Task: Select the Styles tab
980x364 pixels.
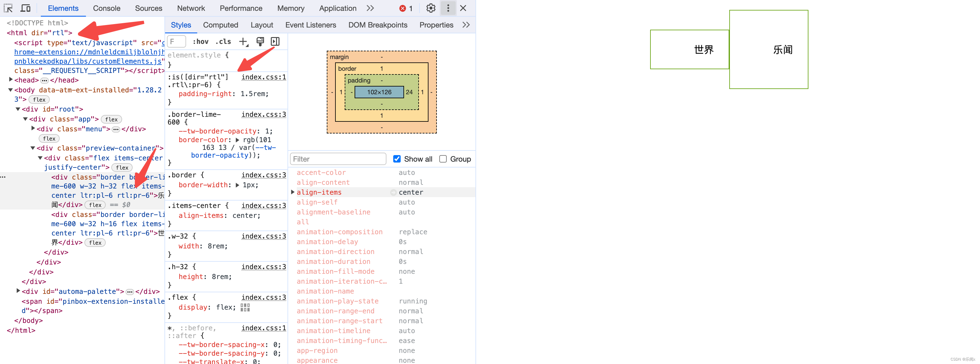Action: 181,25
